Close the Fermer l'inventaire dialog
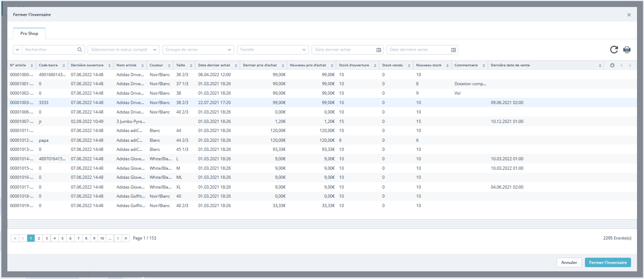This screenshot has width=644, height=279. pos(629,15)
